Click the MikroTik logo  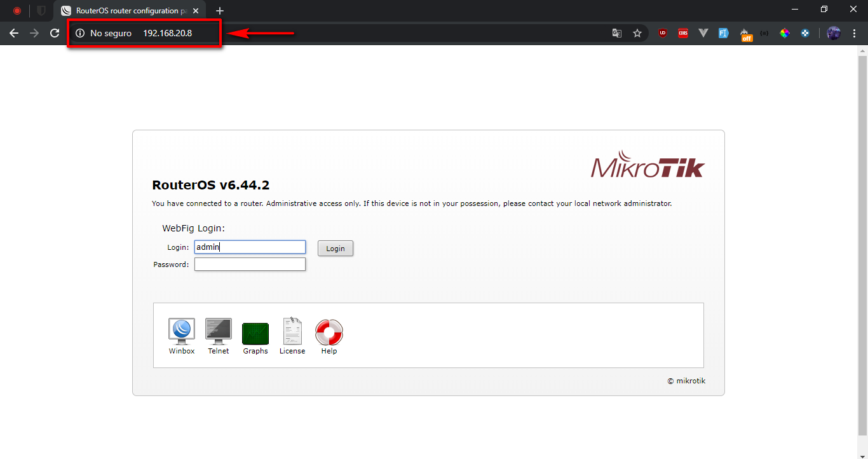[648, 165]
